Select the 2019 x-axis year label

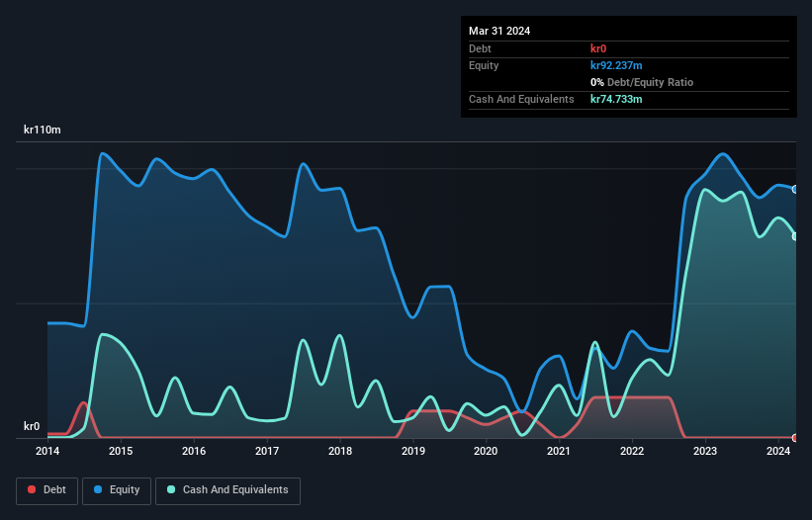[413, 452]
